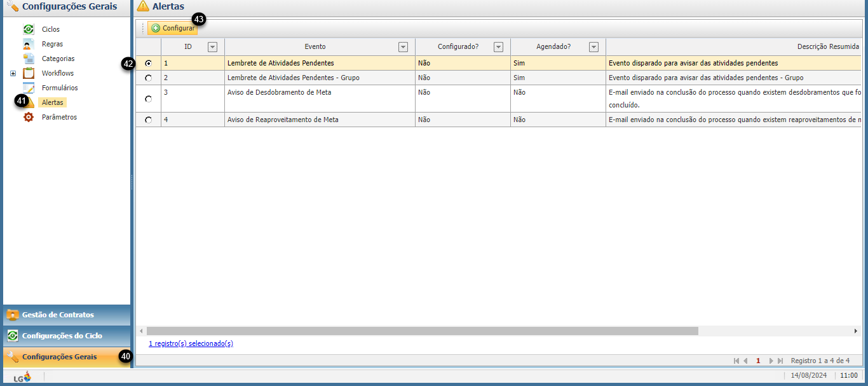Click the Gestão de Contratos panel icon
The image size is (868, 386).
(12, 315)
